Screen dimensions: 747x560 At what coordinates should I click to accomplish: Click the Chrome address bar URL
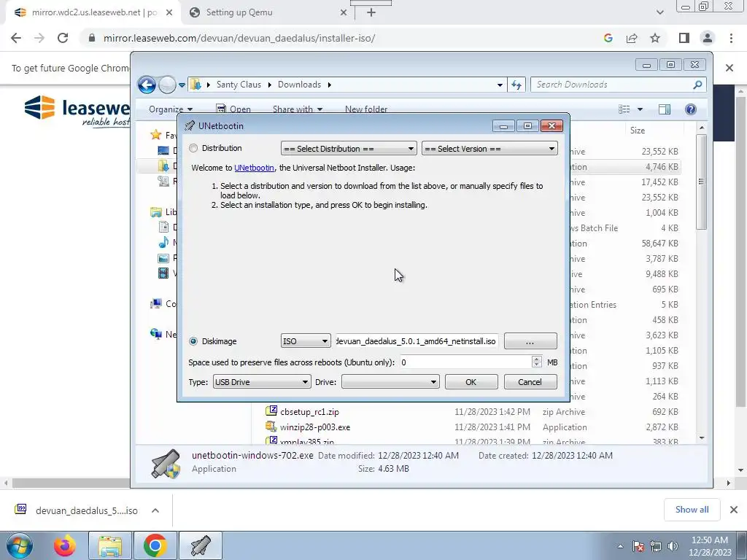coord(239,38)
